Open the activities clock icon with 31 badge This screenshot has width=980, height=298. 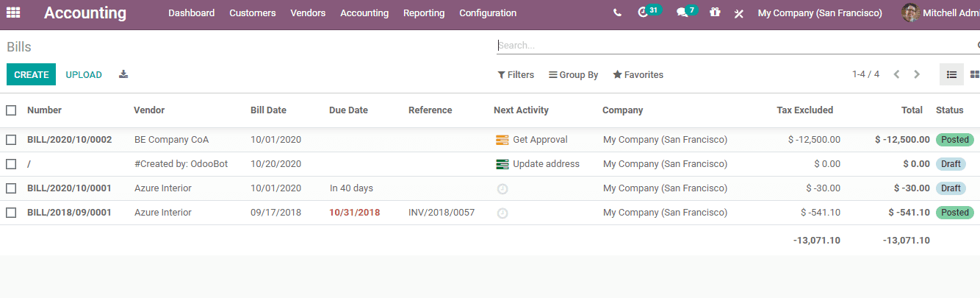point(644,13)
